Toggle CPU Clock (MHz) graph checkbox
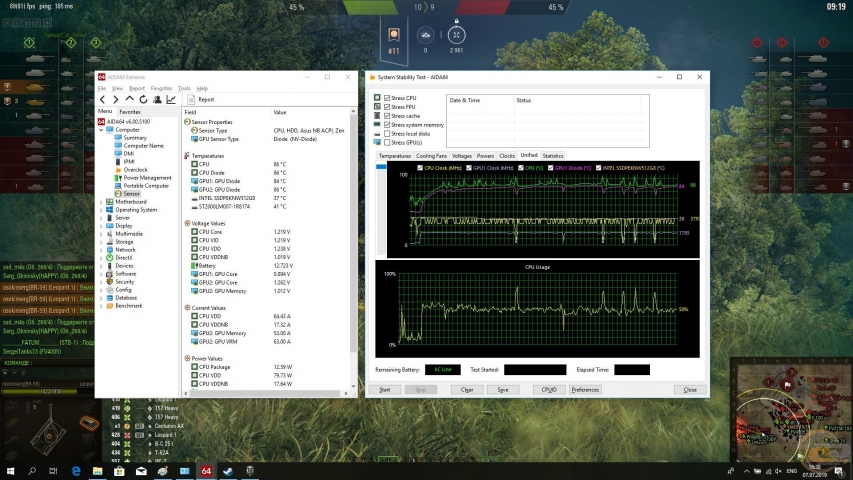The width and height of the screenshot is (853, 480). click(419, 168)
